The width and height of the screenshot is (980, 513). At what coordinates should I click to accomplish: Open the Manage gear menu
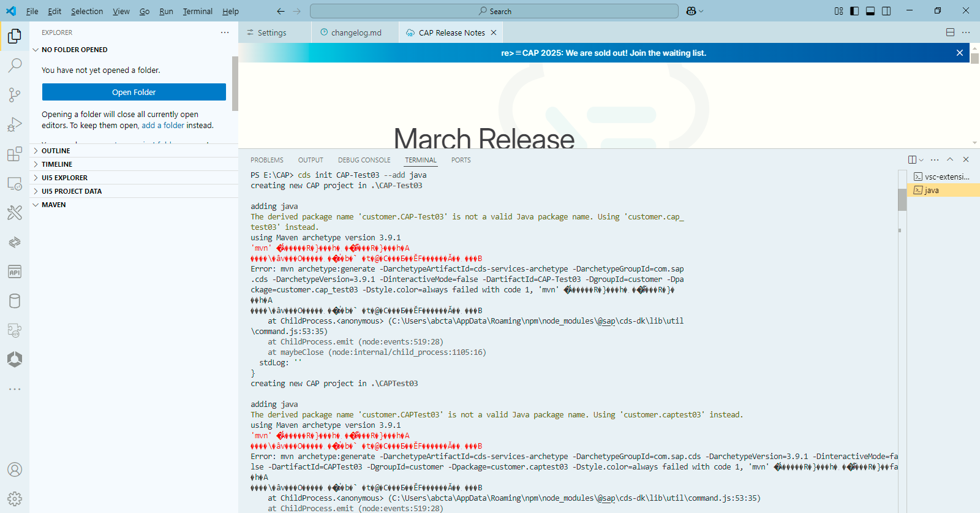pyautogui.click(x=15, y=499)
